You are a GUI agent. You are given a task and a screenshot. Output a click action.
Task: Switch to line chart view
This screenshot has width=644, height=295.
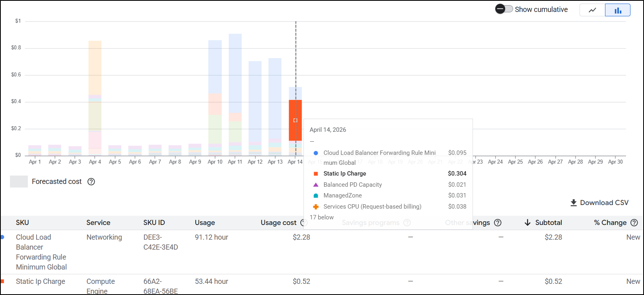(592, 10)
